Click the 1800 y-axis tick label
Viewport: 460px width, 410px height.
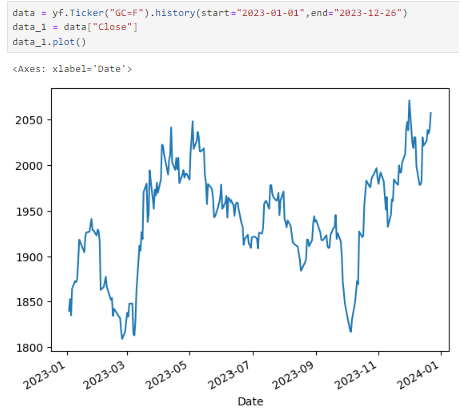point(29,348)
